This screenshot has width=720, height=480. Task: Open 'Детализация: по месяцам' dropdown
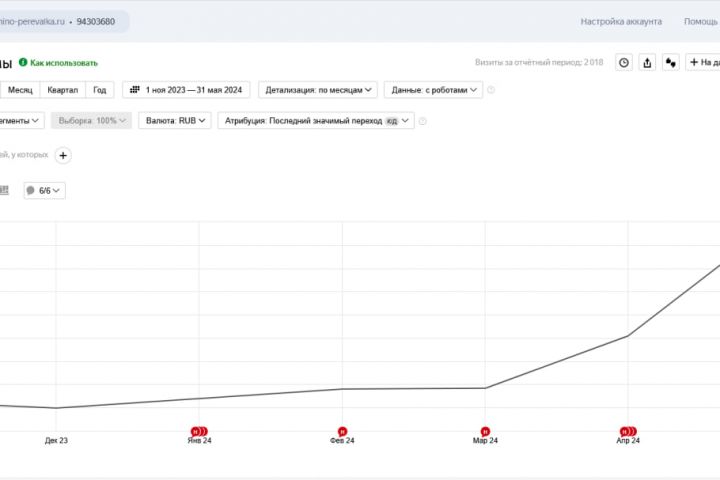(x=318, y=90)
